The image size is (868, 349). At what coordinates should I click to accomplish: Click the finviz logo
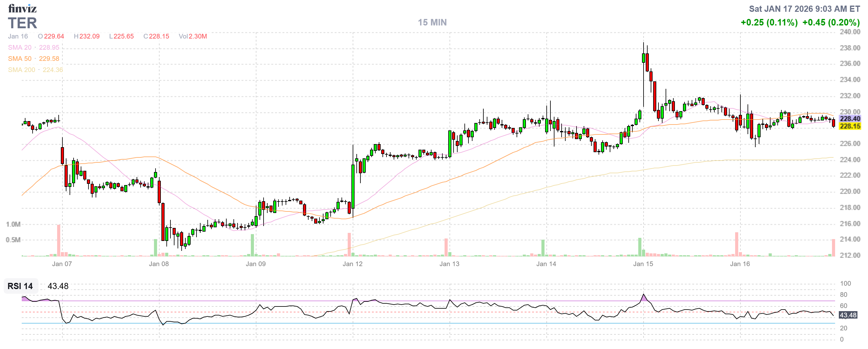tap(22, 8)
